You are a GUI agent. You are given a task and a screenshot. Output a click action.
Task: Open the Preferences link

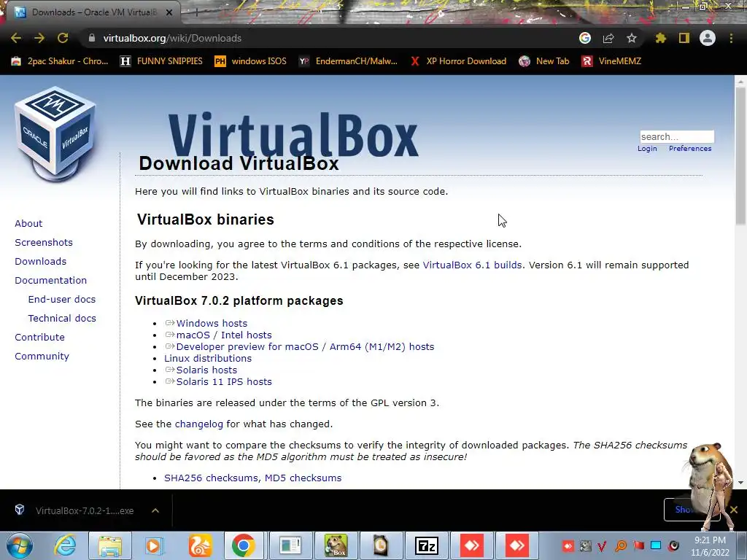[690, 149]
